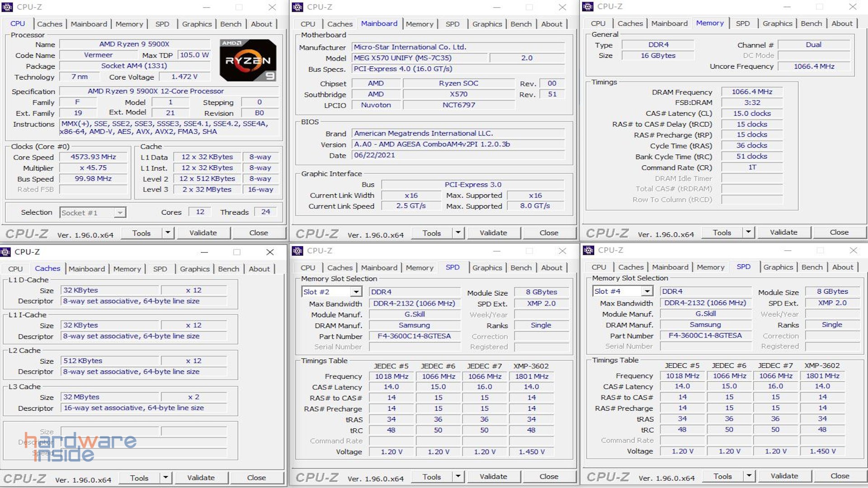
Task: Click the CPU-Z icon in the top-left title bar
Action: click(x=7, y=7)
